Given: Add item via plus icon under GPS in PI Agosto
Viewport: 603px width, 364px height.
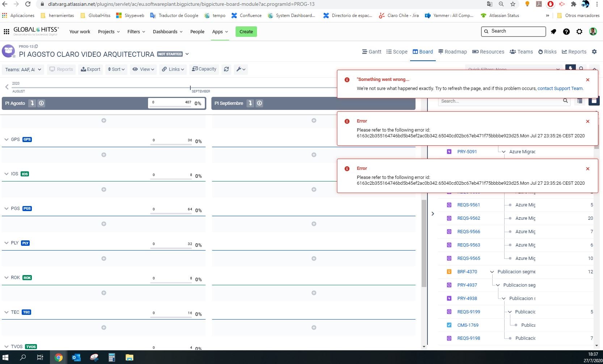Looking at the screenshot, I should pos(104,155).
